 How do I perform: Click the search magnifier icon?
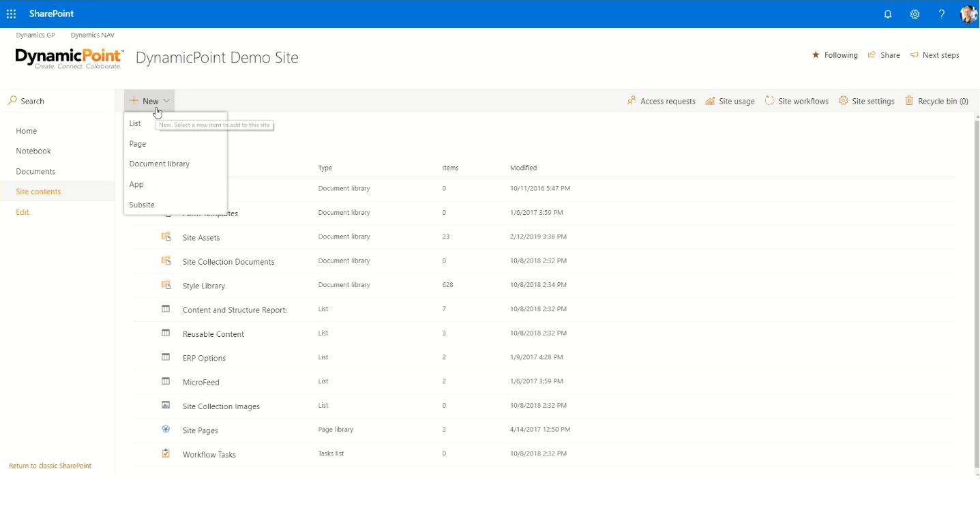[x=12, y=101]
